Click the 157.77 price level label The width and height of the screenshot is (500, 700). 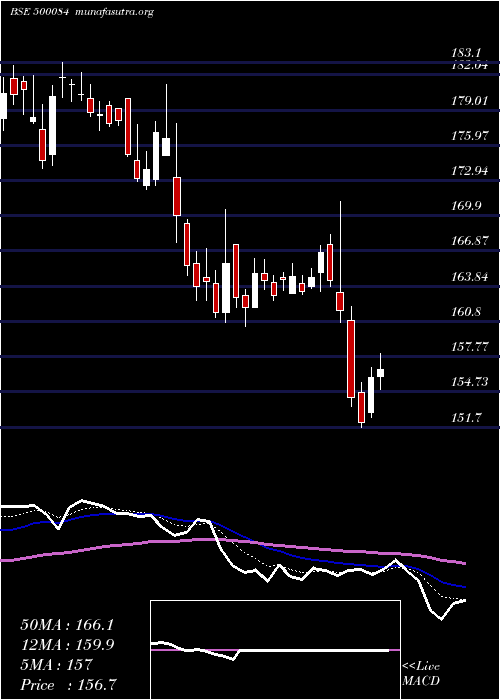[471, 347]
